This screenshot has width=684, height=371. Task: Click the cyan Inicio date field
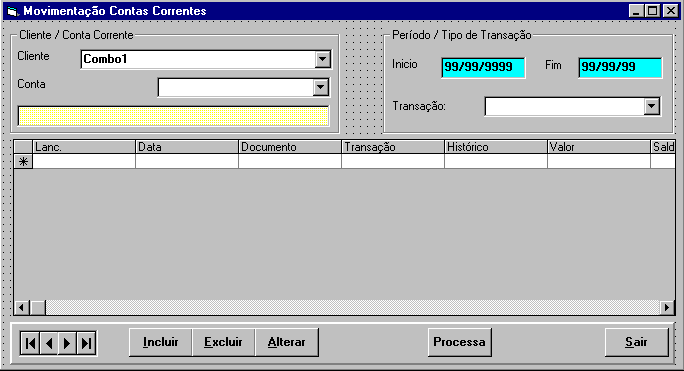tap(483, 68)
